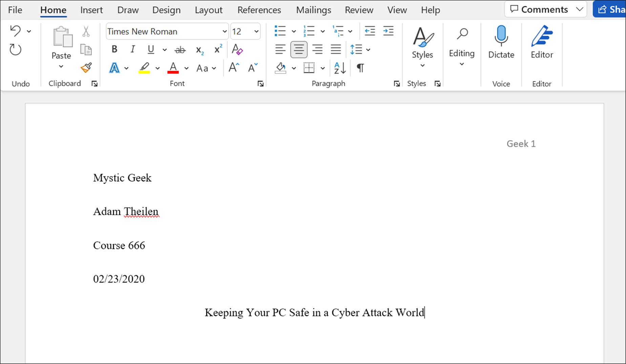
Task: Enable justified paragraph alignment
Action: pyautogui.click(x=336, y=49)
